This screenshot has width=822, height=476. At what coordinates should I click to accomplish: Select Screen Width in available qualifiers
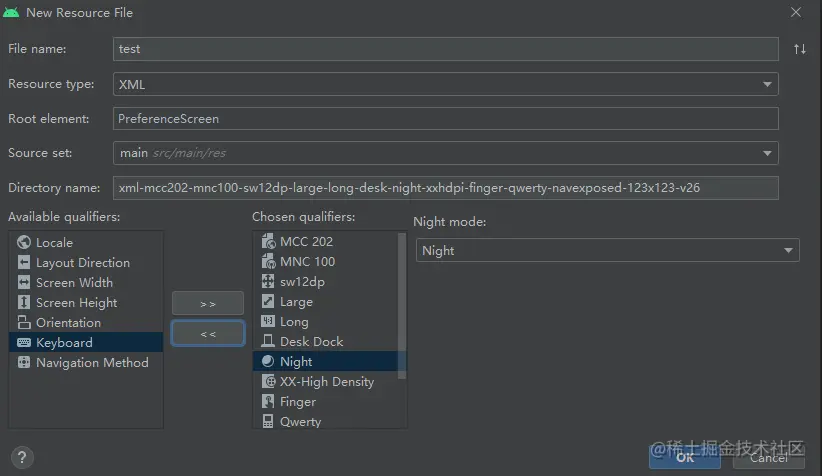pos(86,282)
